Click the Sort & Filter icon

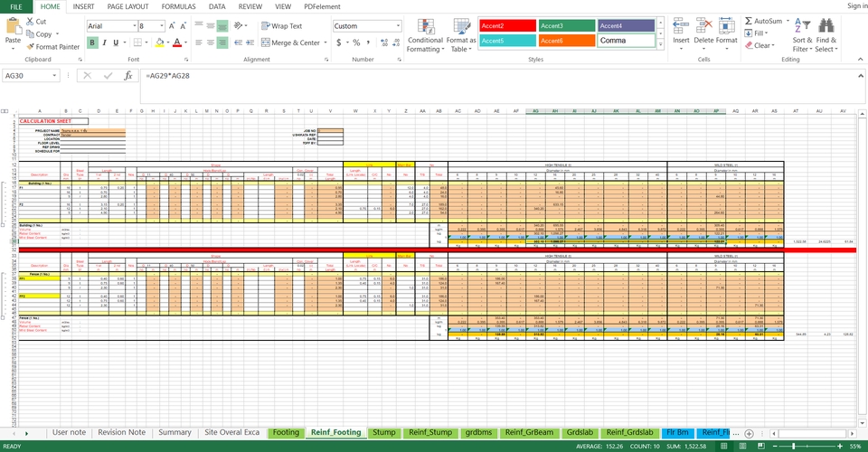(x=802, y=26)
